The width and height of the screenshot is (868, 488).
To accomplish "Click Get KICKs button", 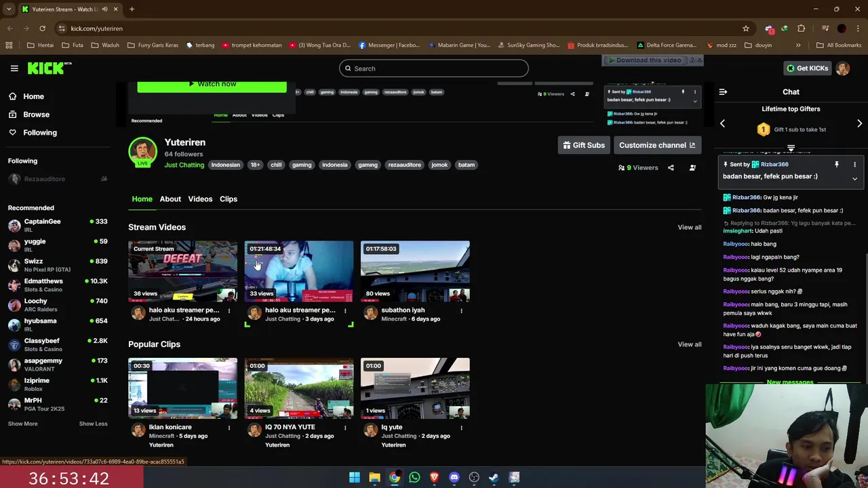I will [x=807, y=68].
